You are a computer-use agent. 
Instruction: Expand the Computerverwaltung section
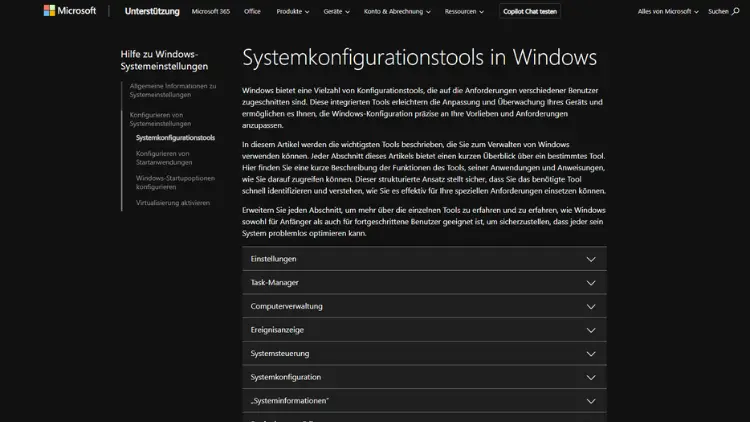424,306
